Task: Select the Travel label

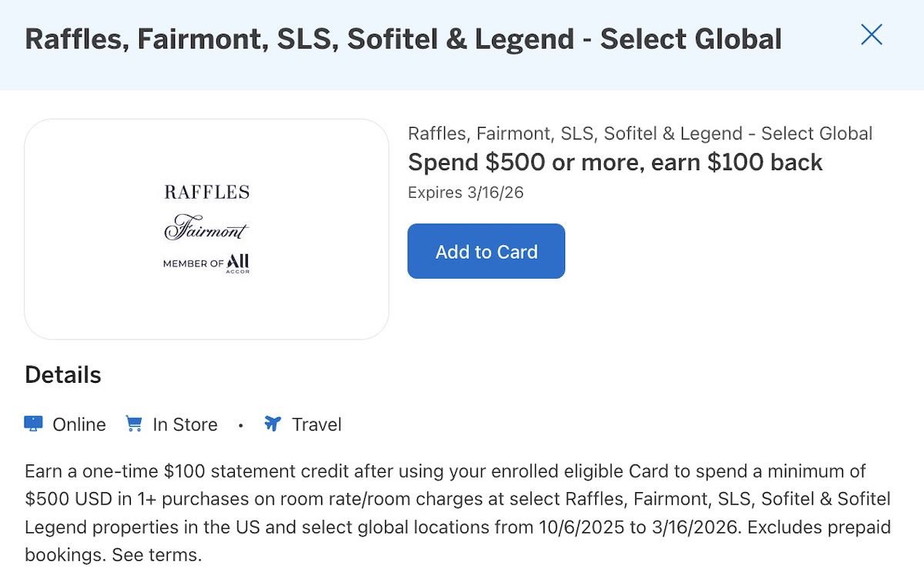Action: pyautogui.click(x=316, y=424)
